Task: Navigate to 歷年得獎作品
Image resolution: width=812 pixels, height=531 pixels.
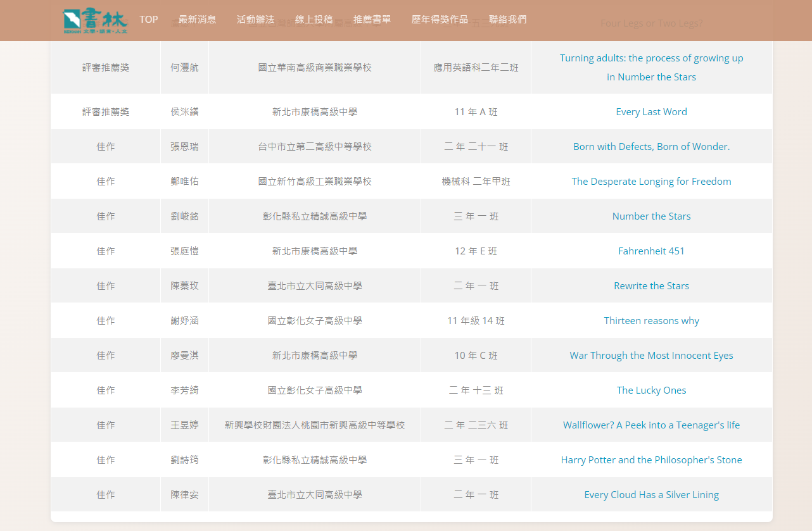Action: click(440, 20)
